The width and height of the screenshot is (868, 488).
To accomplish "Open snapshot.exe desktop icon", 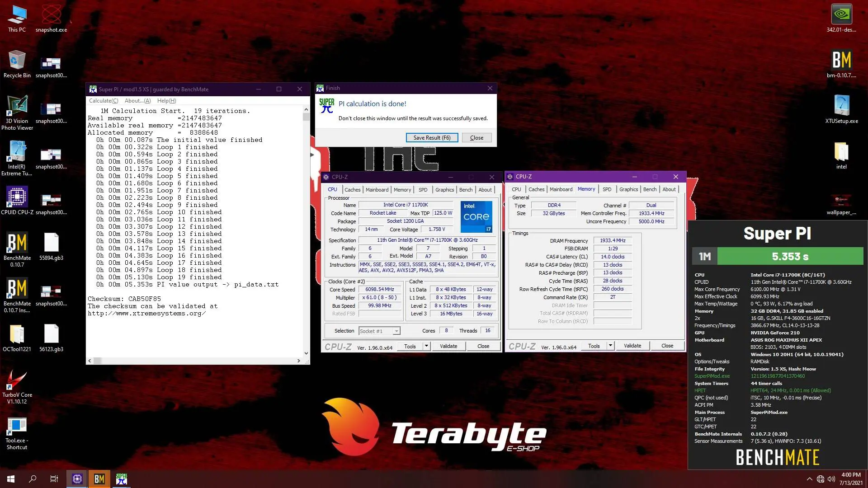I will 51,19.
